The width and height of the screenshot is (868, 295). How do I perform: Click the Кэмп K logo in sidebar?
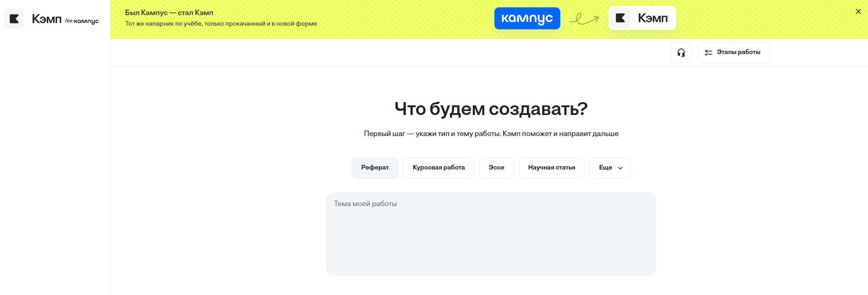tap(14, 19)
